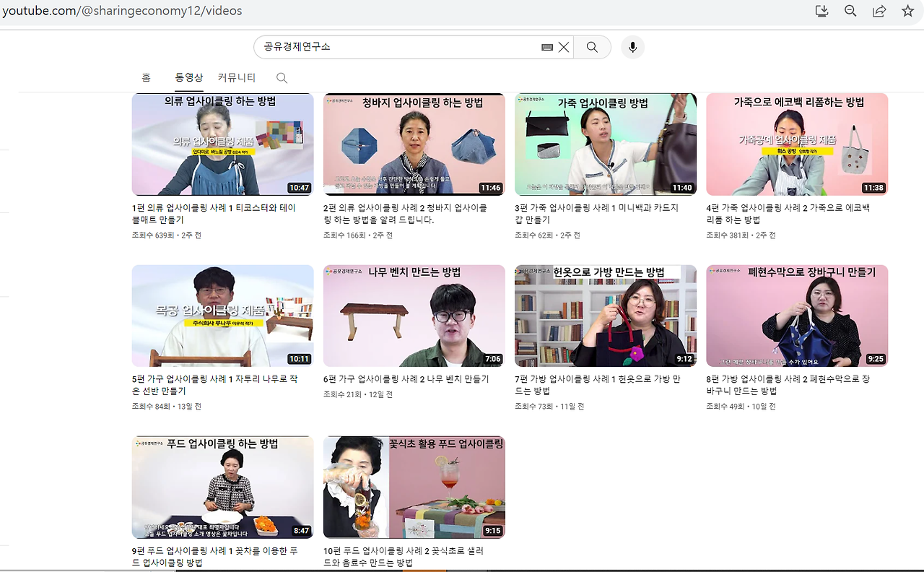This screenshot has height=572, width=924.
Task: Activate voice search with the microphone icon
Action: tap(632, 47)
